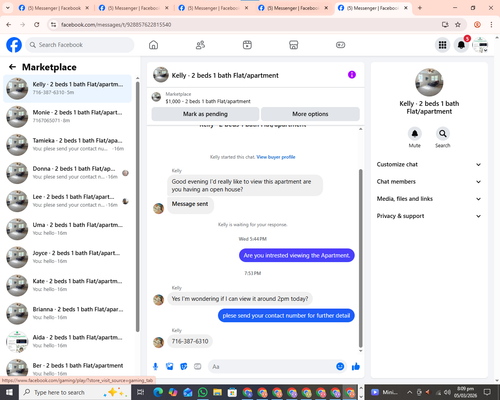Click the 716-387-6310 message bubble
This screenshot has height=400, width=500.
[x=190, y=341]
